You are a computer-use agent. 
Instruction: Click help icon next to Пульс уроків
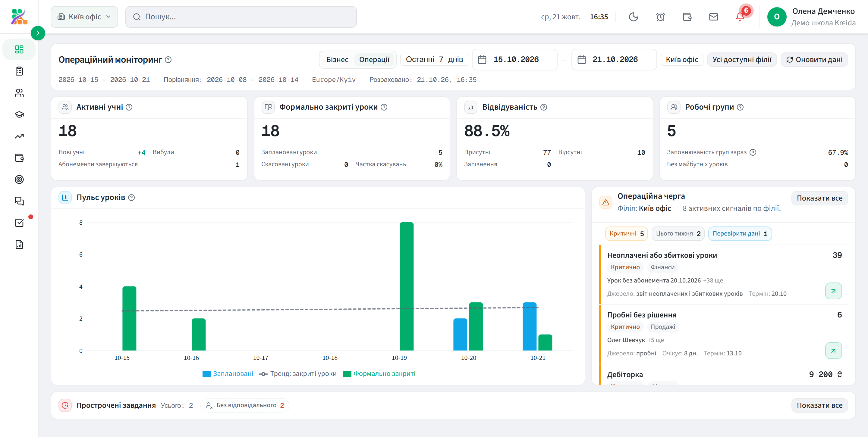131,198
